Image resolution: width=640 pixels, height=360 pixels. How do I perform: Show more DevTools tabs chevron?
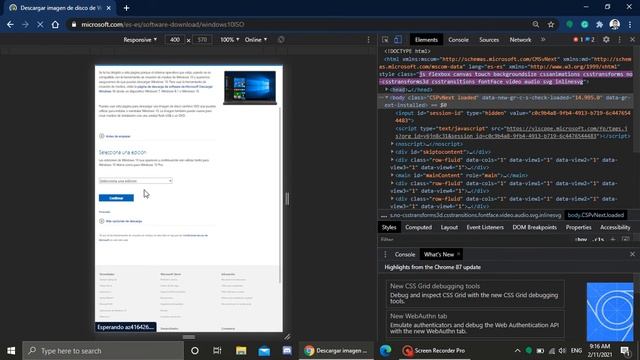click(x=543, y=40)
